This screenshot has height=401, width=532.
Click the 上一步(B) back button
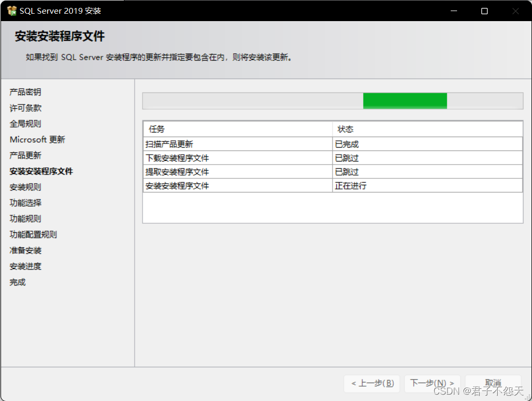click(x=372, y=384)
